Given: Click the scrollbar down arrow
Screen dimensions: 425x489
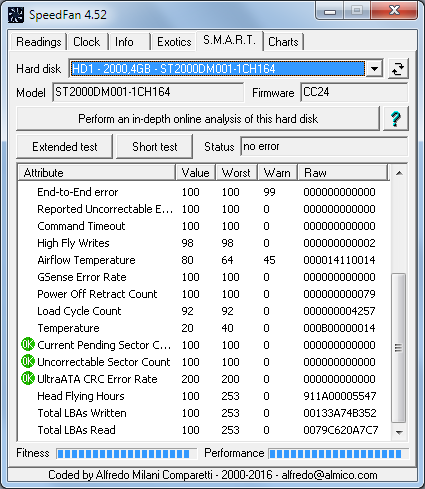Looking at the screenshot, I should [x=399, y=432].
